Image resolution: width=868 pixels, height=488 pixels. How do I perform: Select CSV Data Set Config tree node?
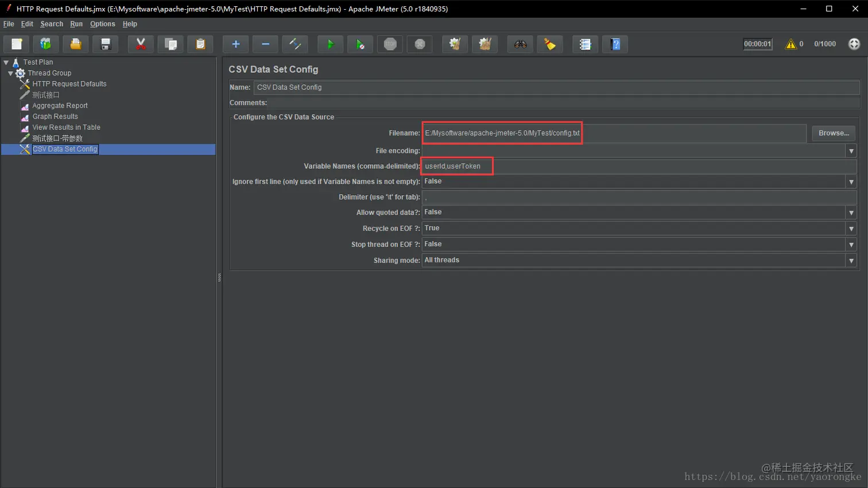[65, 149]
